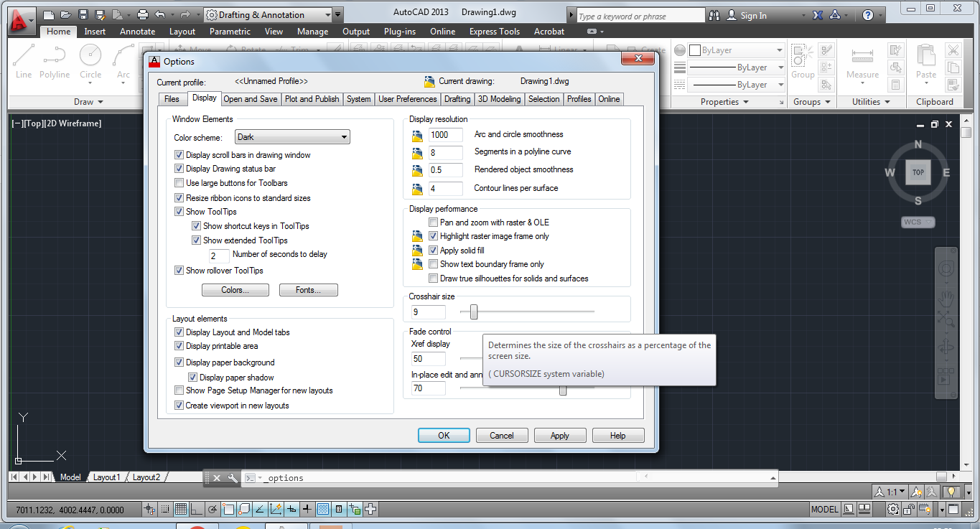Enable Pan and zoom with raster & OLE

click(x=433, y=223)
